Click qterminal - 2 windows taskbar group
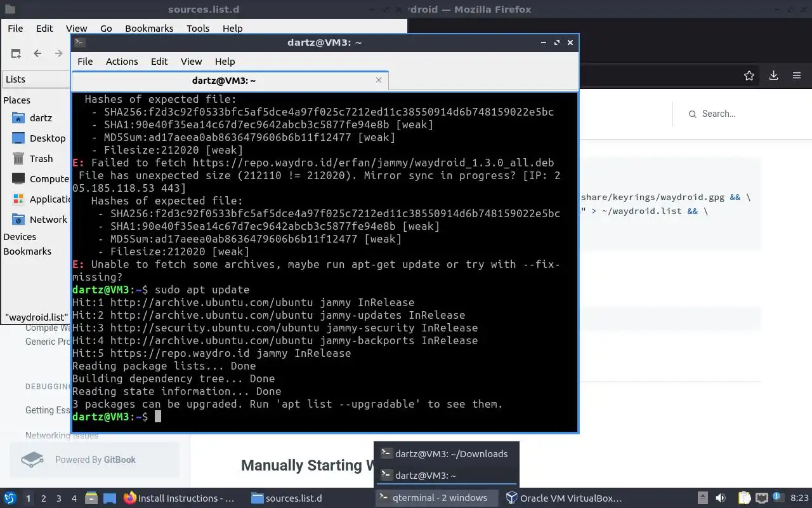Screen dimensions: 812x508 [x=437, y=498]
